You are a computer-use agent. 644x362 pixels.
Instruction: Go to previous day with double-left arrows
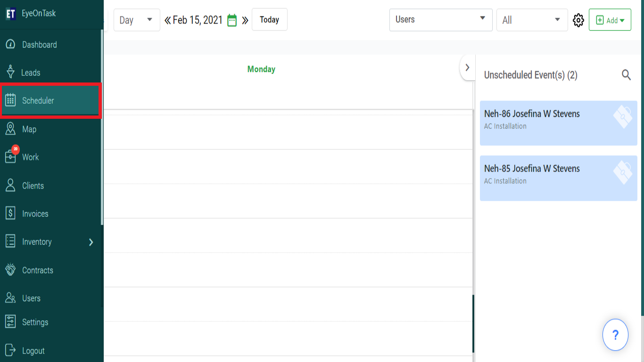tap(167, 20)
